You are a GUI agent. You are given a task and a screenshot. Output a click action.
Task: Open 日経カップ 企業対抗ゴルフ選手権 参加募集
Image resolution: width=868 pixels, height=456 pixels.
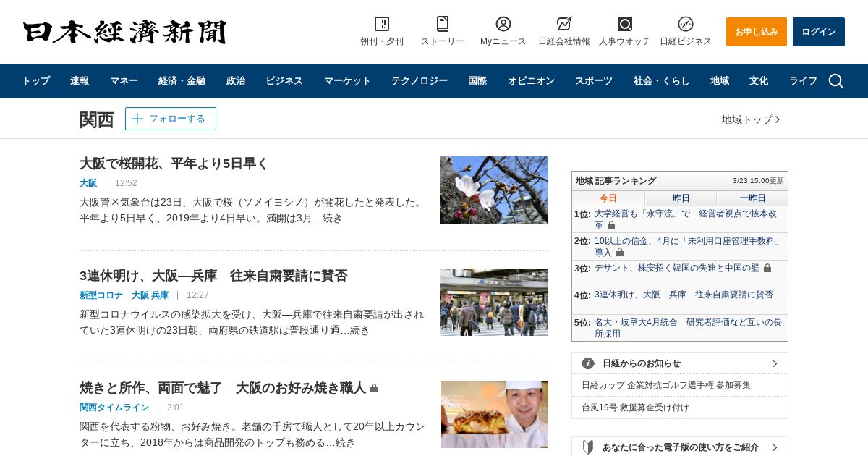pyautogui.click(x=666, y=385)
